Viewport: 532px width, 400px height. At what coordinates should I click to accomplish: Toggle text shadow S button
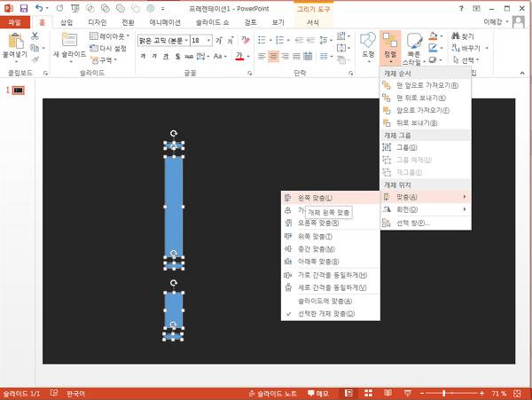pos(177,56)
